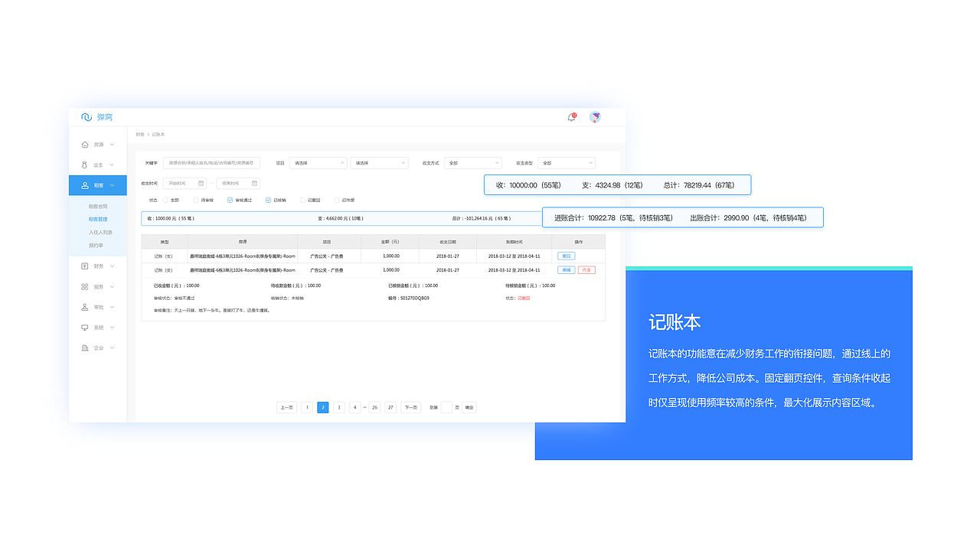Expand the 企业 chevron
This screenshot has height=551, width=980.
click(112, 348)
